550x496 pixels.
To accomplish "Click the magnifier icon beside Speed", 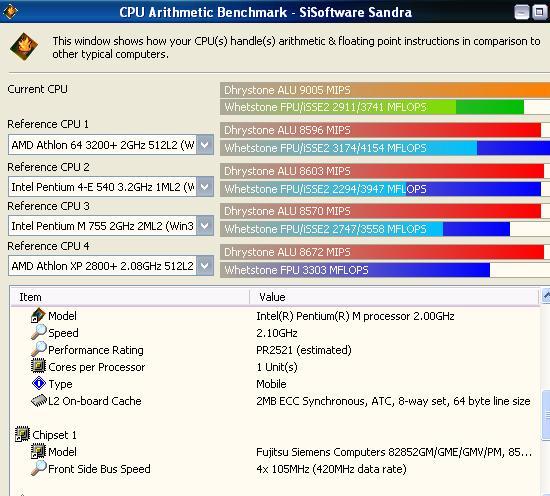I will [38, 332].
